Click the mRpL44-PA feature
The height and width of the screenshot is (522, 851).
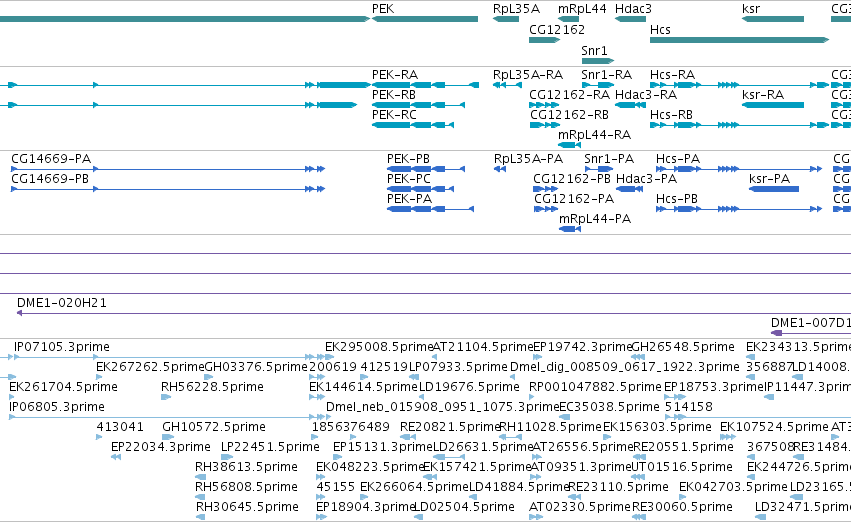(570, 229)
